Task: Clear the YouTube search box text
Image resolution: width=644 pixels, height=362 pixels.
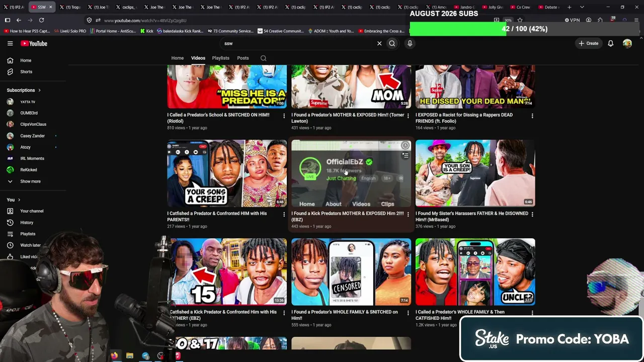Action: coord(379,44)
